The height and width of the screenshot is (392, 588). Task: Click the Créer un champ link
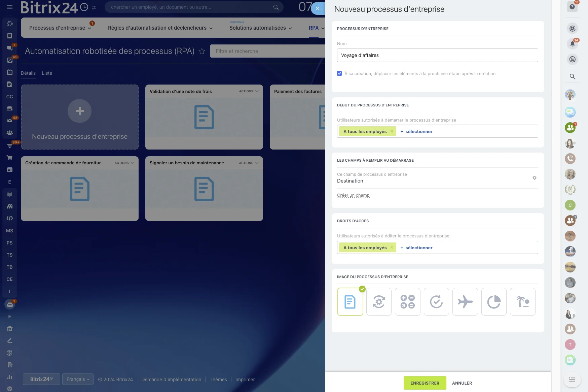click(x=353, y=195)
